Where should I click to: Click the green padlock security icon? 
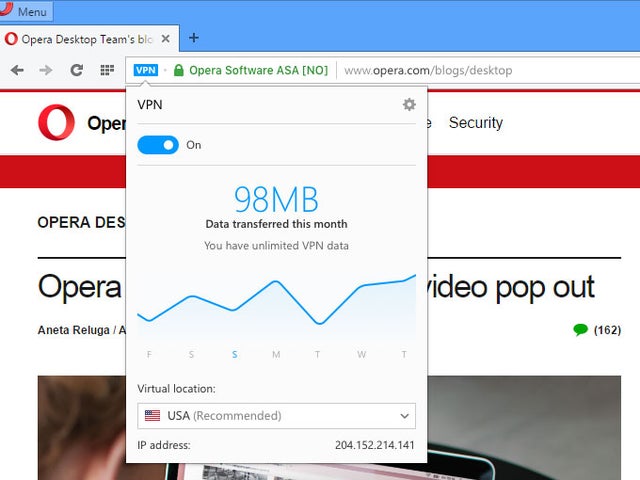(x=178, y=70)
